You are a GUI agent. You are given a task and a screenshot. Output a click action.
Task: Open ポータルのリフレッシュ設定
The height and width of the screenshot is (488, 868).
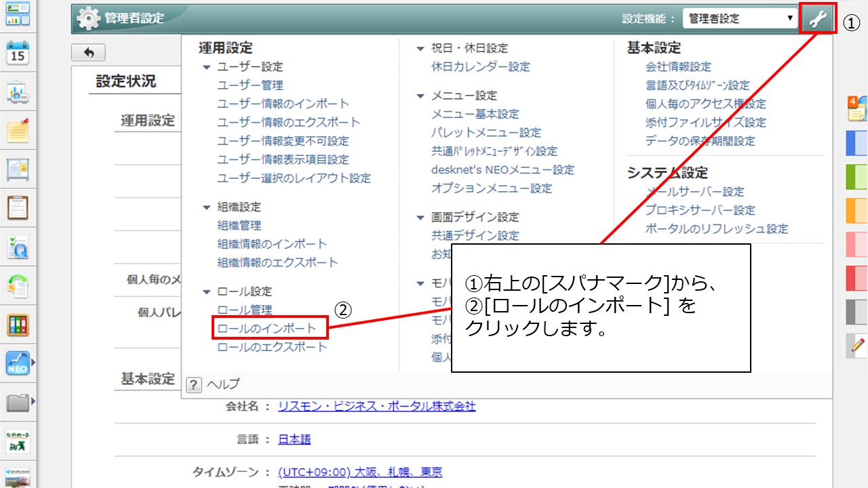(717, 229)
